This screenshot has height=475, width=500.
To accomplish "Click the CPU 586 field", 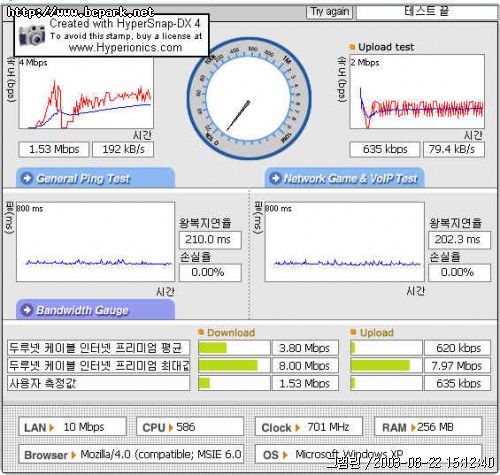I will pyautogui.click(x=190, y=426).
